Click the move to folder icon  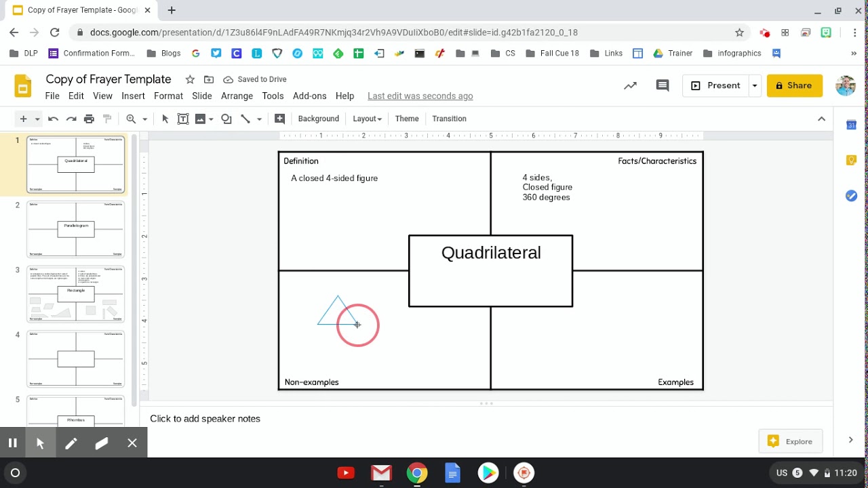[x=209, y=79]
